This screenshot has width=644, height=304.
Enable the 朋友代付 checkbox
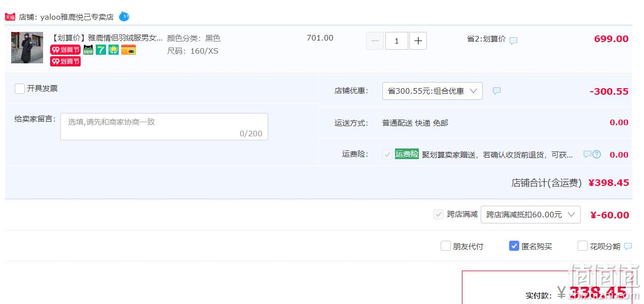[446, 246]
